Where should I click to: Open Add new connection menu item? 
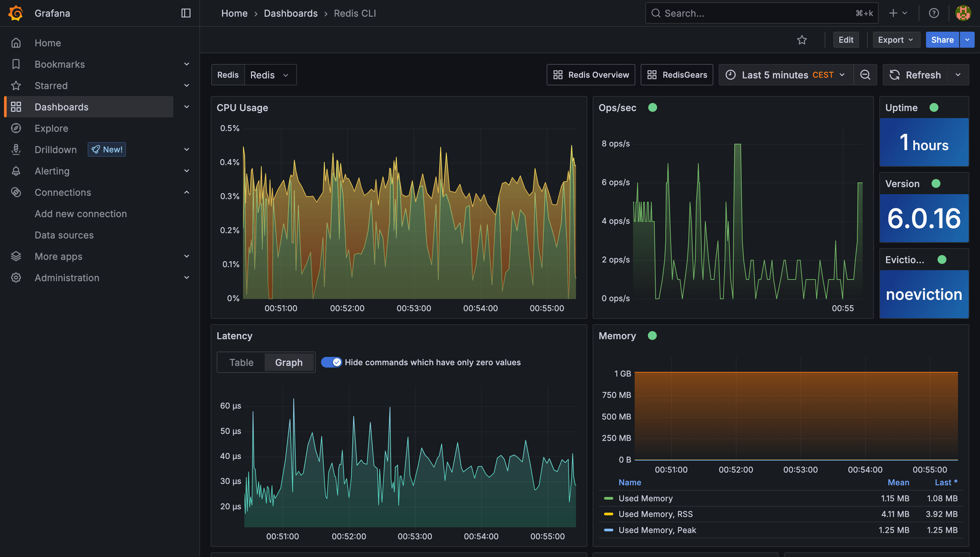pyautogui.click(x=81, y=214)
